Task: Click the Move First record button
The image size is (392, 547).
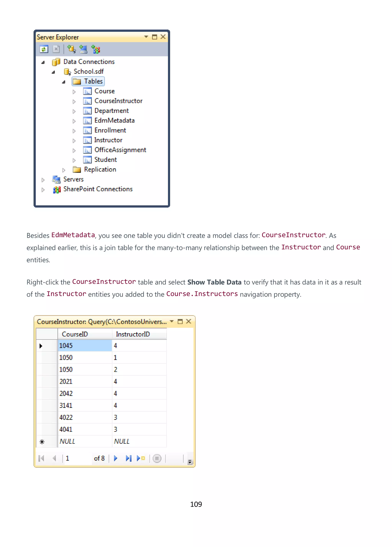Action: (41, 458)
